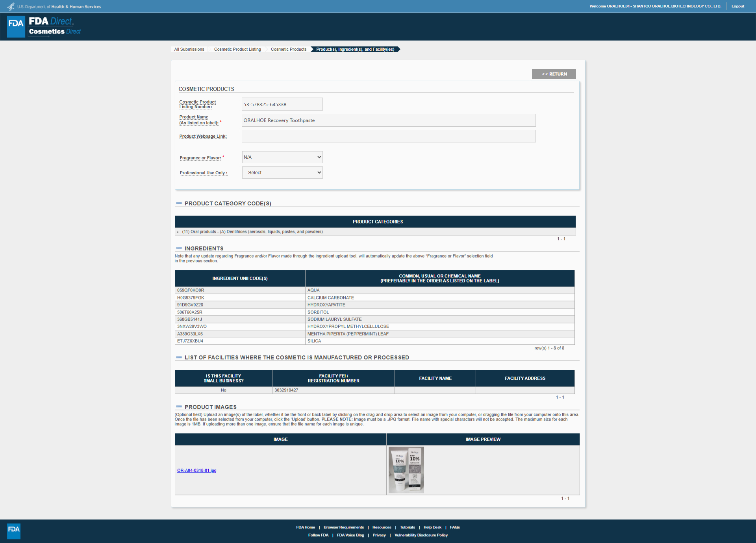This screenshot has width=756, height=543.
Task: Go to Cosmetic Products breadcrumb
Action: [289, 49]
